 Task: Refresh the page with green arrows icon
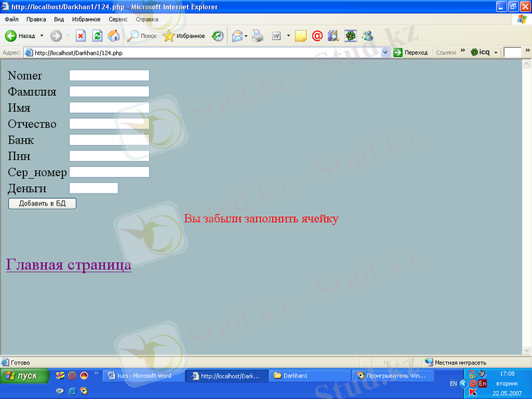point(97,36)
